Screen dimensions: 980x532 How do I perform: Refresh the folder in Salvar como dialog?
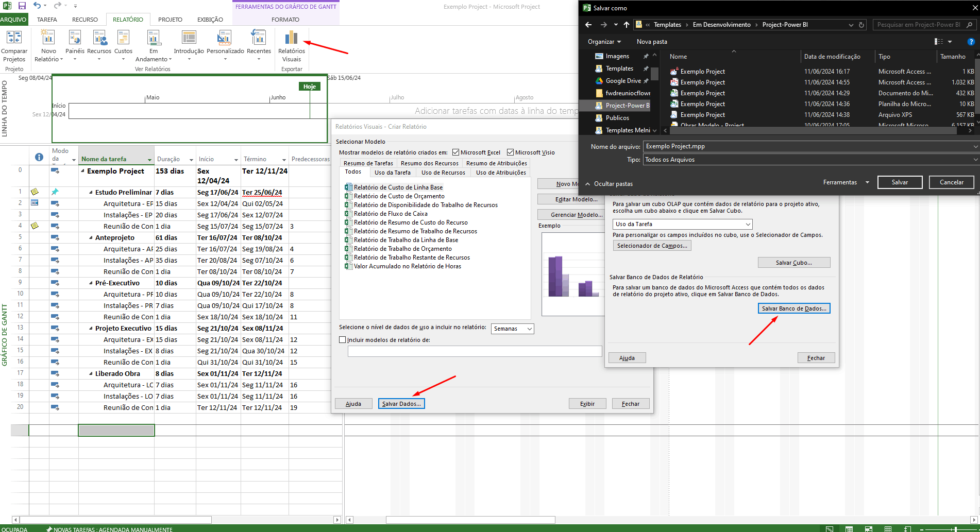[x=861, y=25]
